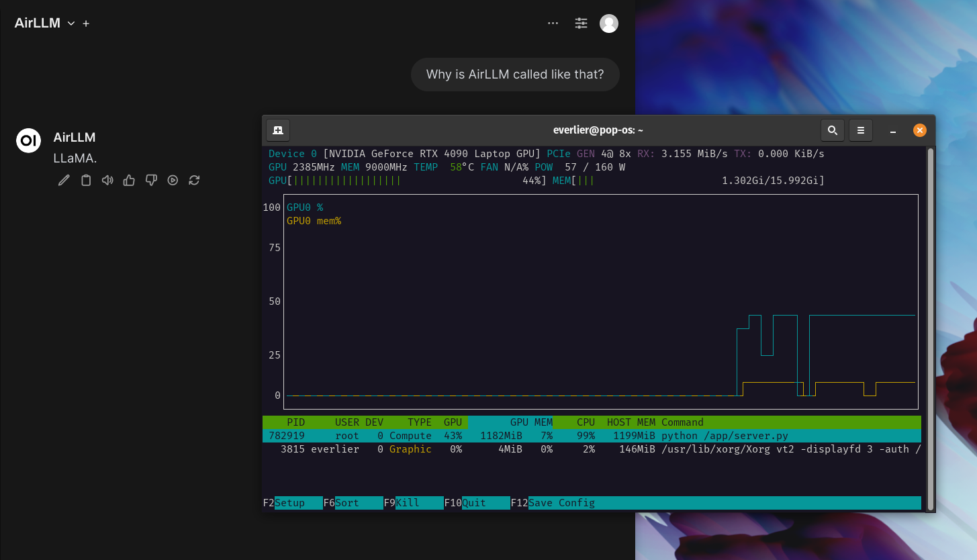Click the 'LLaMA.' response text
The image size is (977, 560).
(75, 158)
